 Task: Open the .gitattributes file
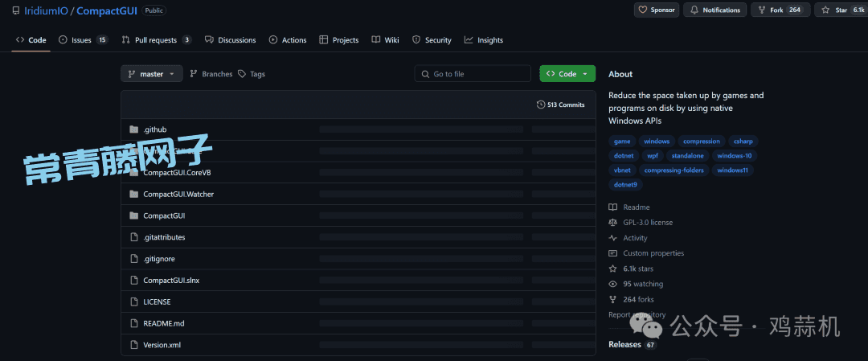[164, 237]
